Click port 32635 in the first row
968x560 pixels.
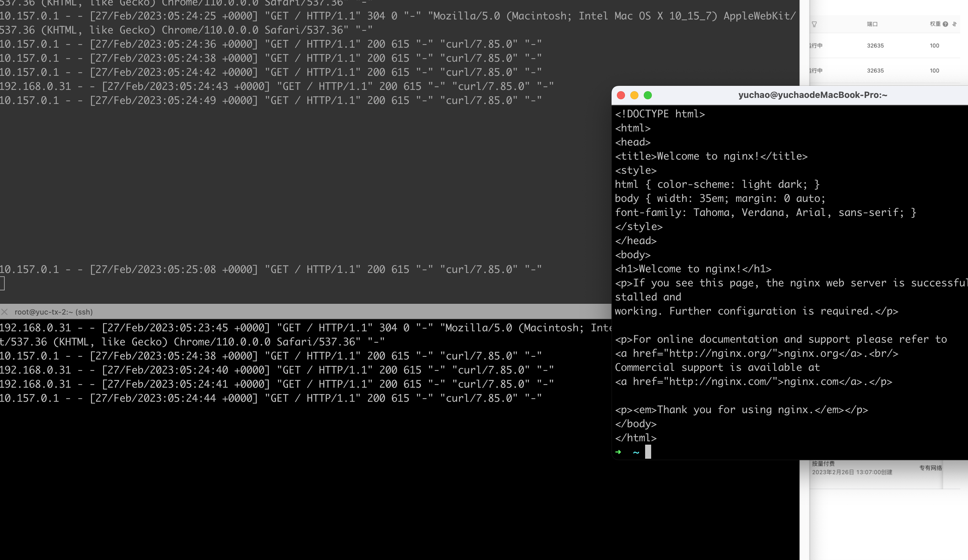875,46
